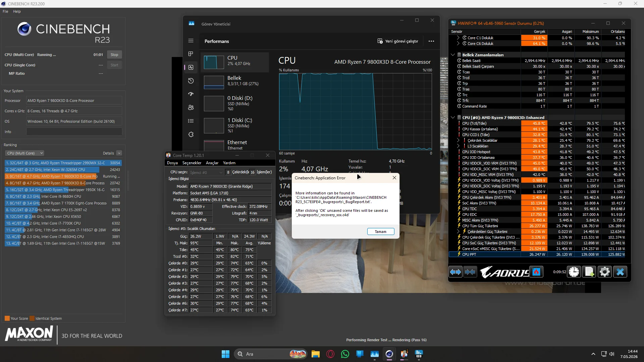Screen dimensions: 644x362
Task: Collapse Bellek Zamanlamaları section in HWiNFO
Action: click(x=453, y=55)
